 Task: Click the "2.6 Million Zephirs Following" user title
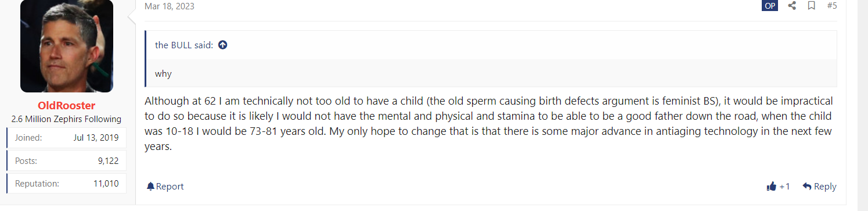67,119
